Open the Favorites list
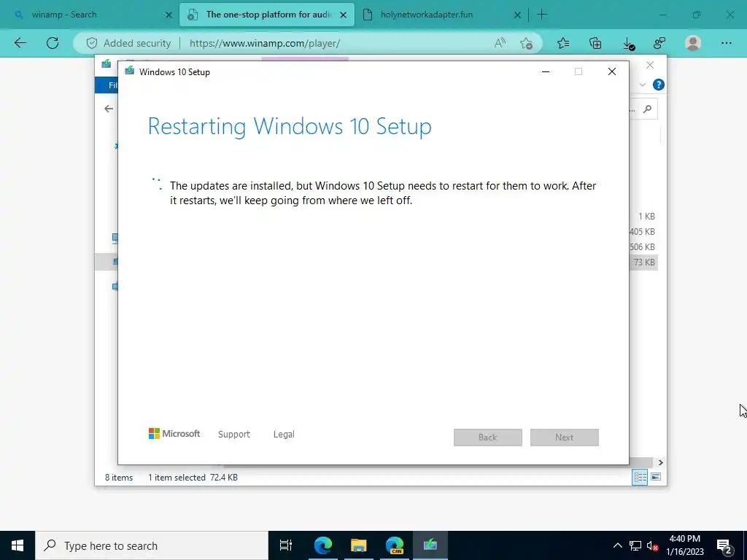 pyautogui.click(x=563, y=43)
